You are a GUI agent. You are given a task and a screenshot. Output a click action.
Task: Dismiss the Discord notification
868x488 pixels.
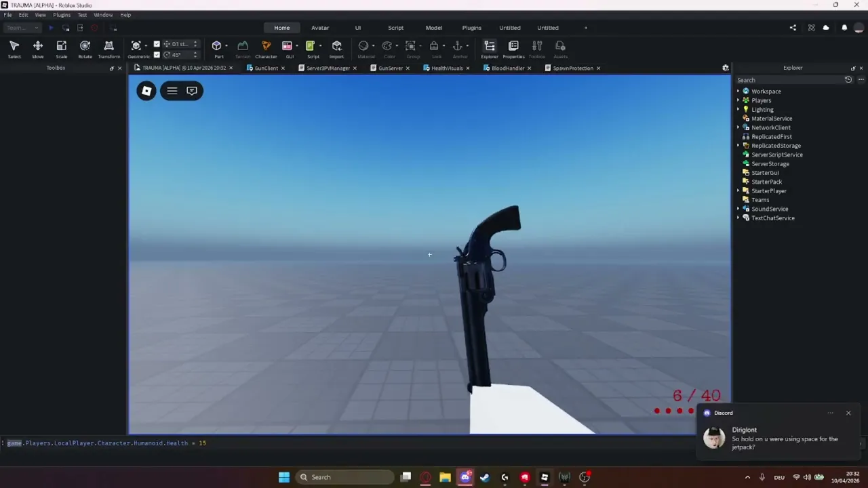coord(848,413)
